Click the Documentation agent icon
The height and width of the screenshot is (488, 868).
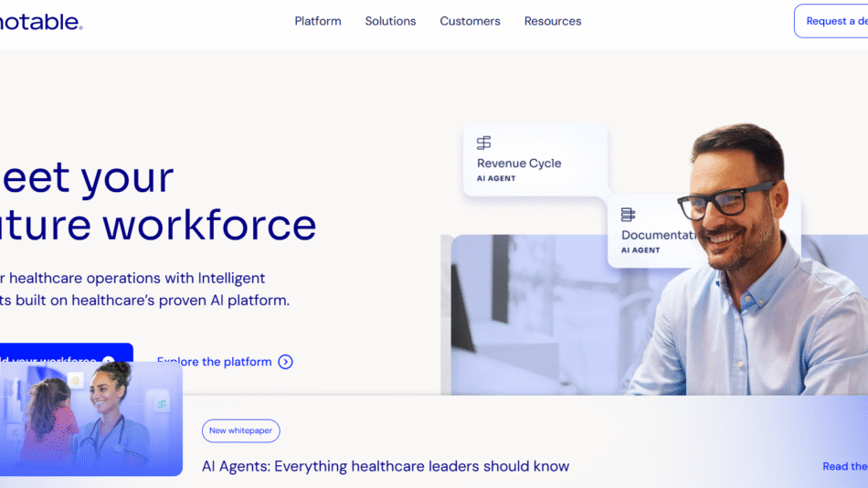tap(628, 215)
